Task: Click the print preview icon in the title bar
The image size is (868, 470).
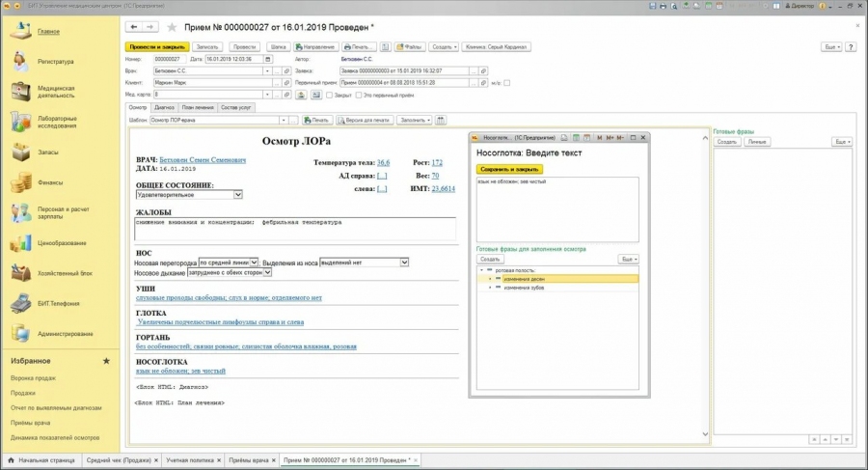Action: [x=674, y=6]
